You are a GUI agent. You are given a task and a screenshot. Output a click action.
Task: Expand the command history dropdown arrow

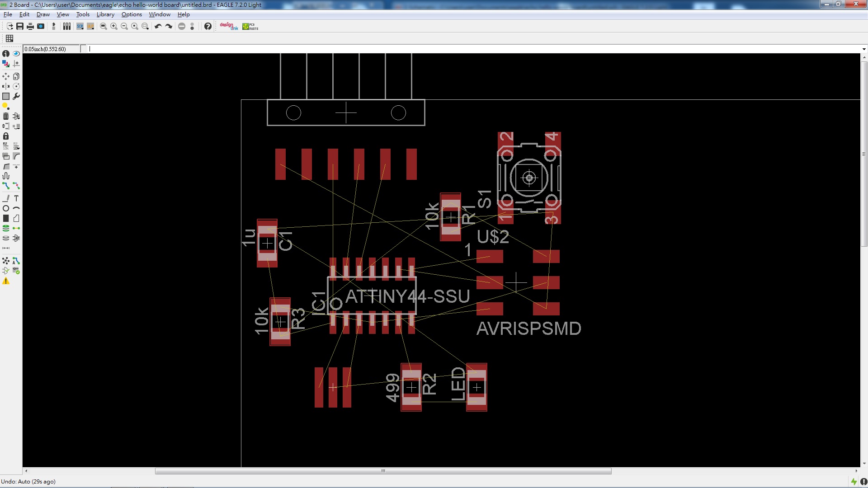pyautogui.click(x=863, y=49)
